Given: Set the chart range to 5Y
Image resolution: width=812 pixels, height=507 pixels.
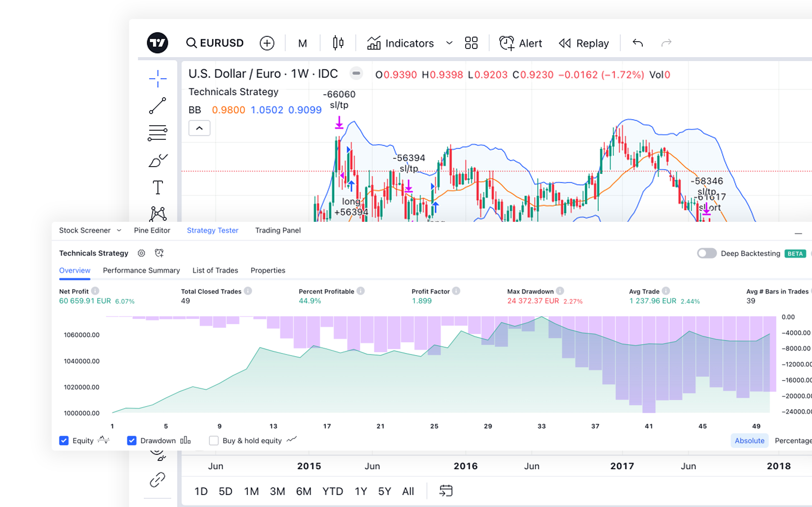Looking at the screenshot, I should [384, 491].
